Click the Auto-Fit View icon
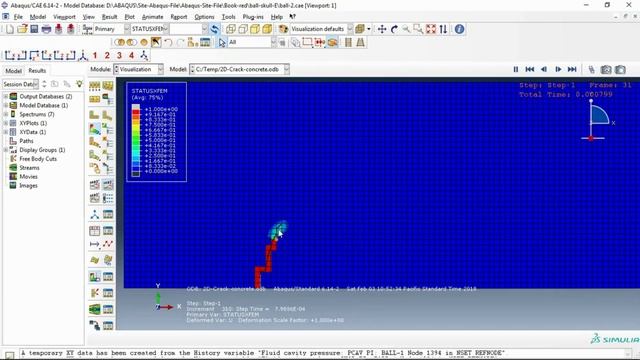 [x=431, y=29]
